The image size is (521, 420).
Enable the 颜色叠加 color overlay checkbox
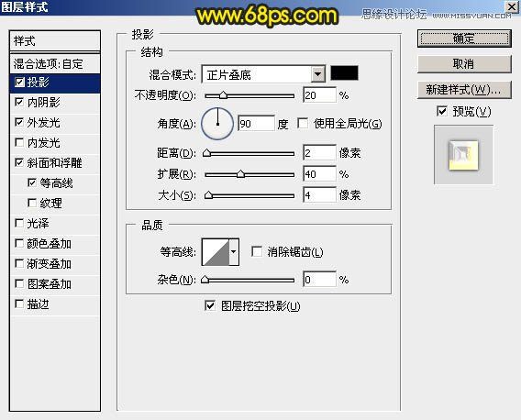[19, 243]
